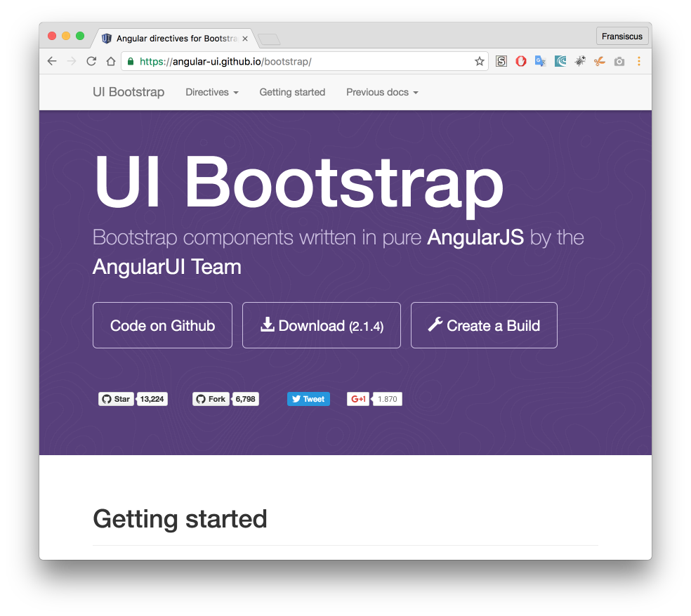Expand the Directives dropdown menu
This screenshot has height=616, width=691.
point(211,92)
